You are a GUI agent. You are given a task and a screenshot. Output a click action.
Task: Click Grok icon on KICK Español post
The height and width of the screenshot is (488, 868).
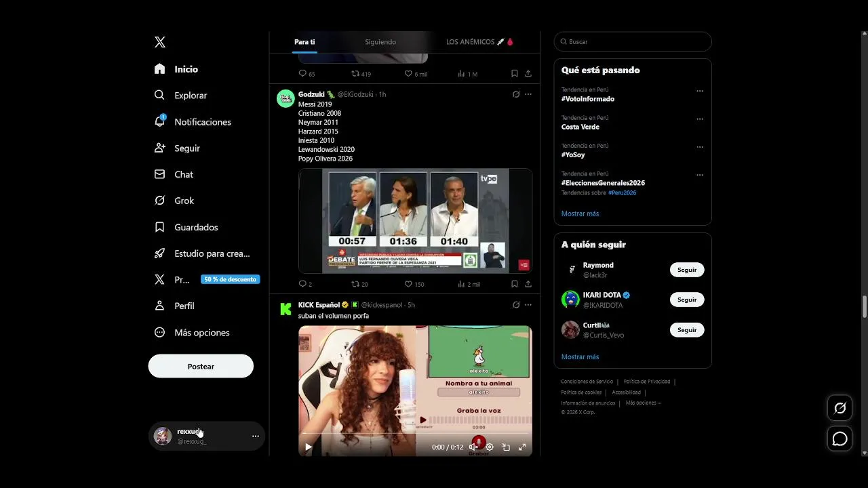pyautogui.click(x=516, y=305)
